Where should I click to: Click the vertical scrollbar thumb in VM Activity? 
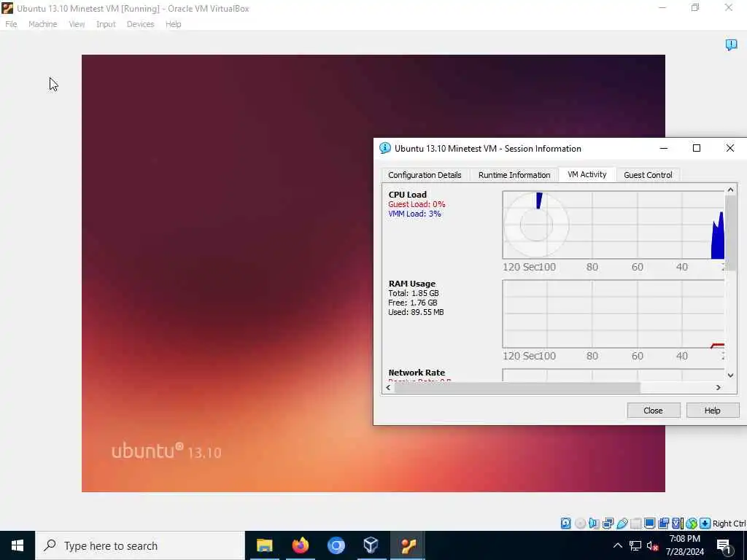click(x=730, y=233)
